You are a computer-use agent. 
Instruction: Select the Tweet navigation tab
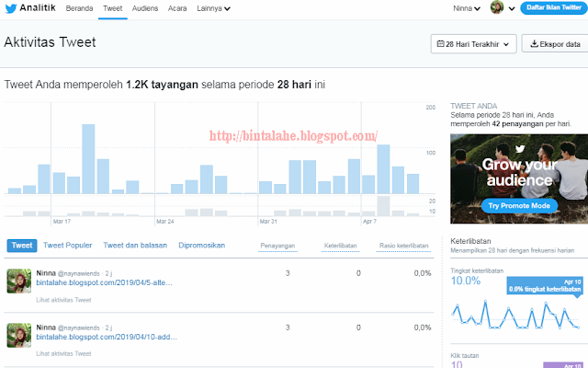[112, 8]
